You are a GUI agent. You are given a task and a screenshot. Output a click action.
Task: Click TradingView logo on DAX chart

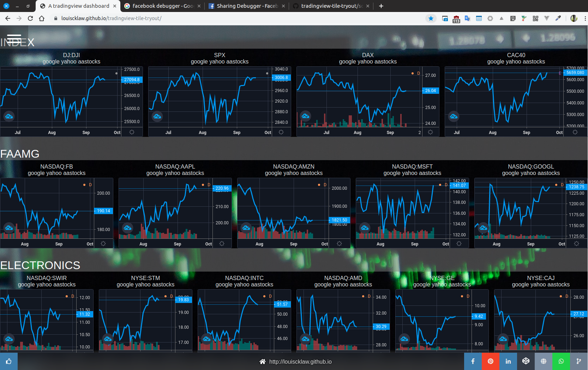point(305,116)
